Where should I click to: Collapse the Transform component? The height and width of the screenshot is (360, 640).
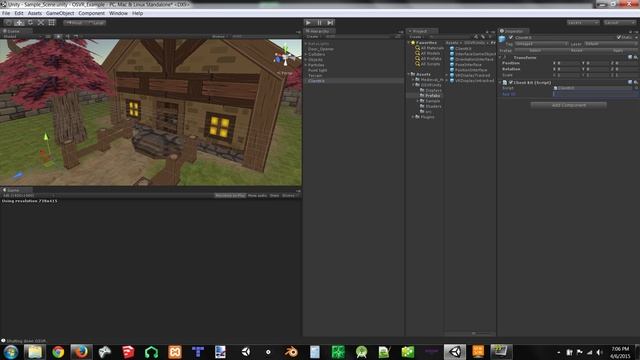(501, 58)
